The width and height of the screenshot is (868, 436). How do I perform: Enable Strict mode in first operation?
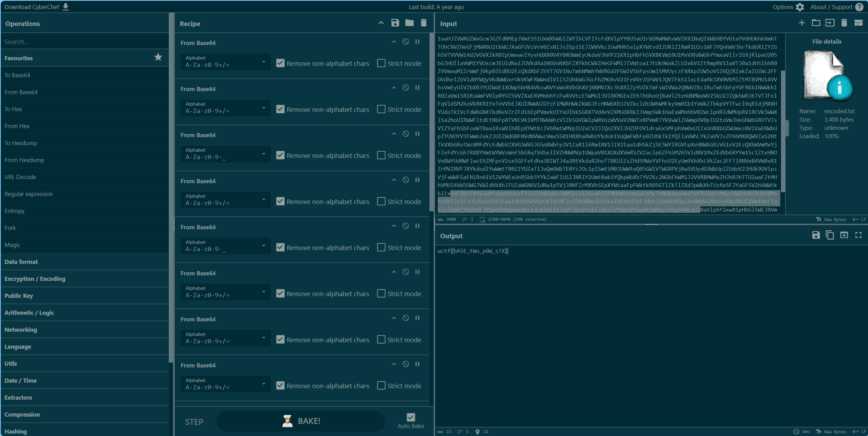[381, 63]
